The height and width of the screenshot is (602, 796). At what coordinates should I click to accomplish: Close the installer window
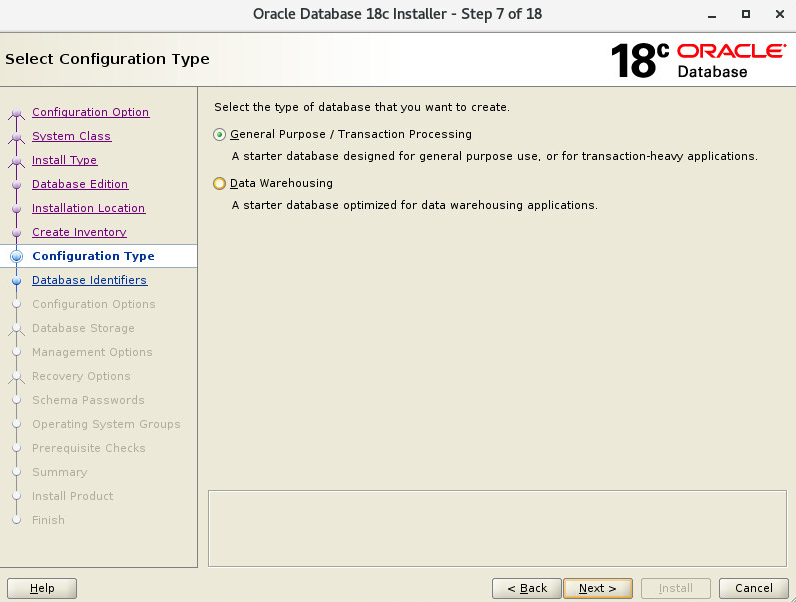point(780,14)
